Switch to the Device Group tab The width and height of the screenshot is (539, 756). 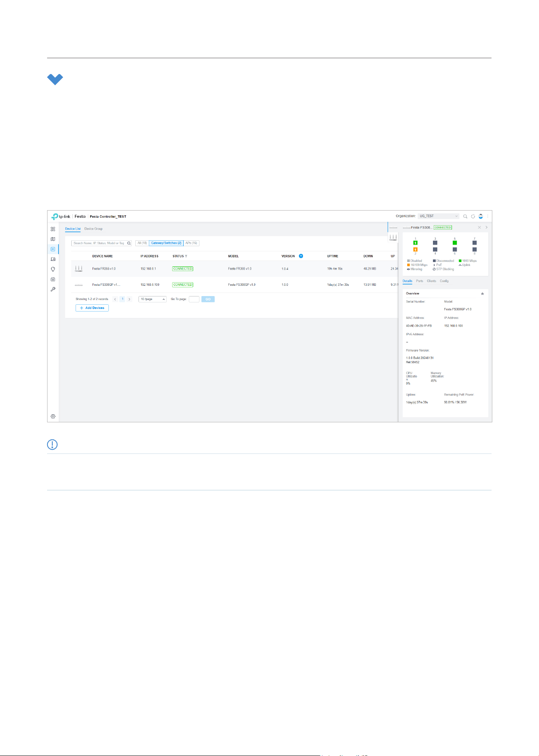coord(93,229)
